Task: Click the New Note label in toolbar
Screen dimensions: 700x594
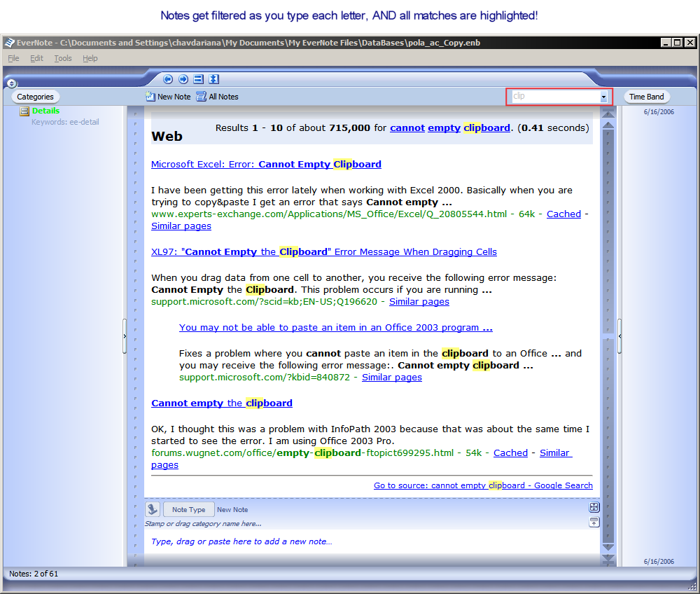Action: [174, 97]
